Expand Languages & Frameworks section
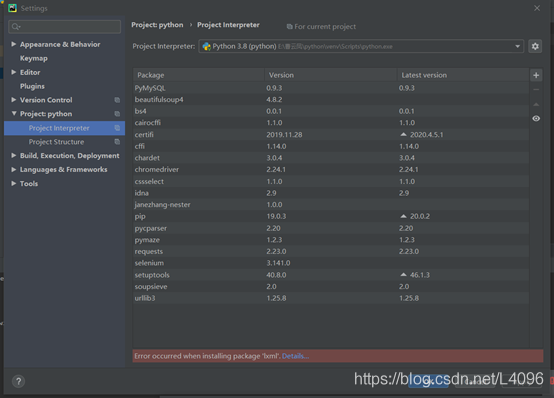This screenshot has height=398, width=554. click(13, 169)
